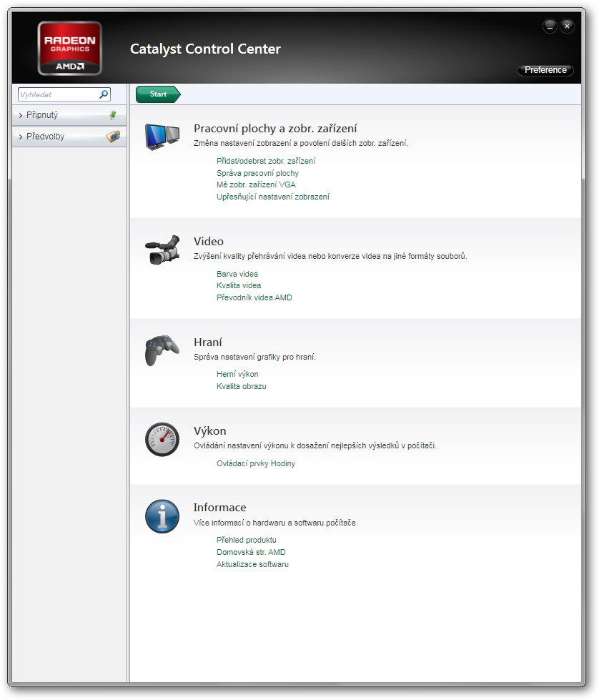
Task: Click the blue Informace info icon
Action: (162, 516)
